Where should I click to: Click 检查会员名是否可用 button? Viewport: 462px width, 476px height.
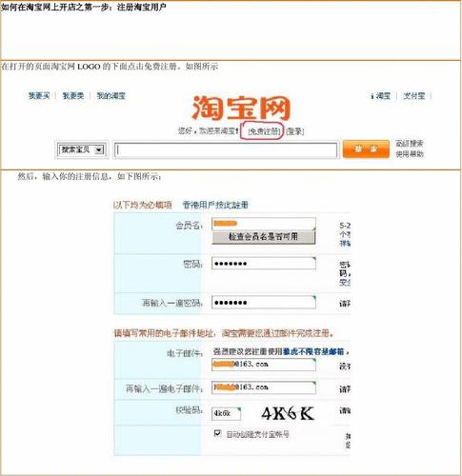click(264, 237)
